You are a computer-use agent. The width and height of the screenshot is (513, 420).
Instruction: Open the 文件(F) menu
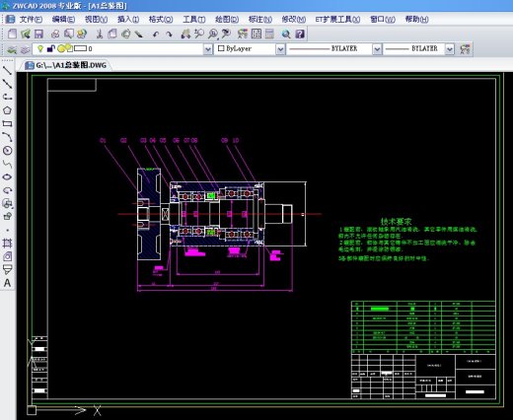click(x=31, y=20)
